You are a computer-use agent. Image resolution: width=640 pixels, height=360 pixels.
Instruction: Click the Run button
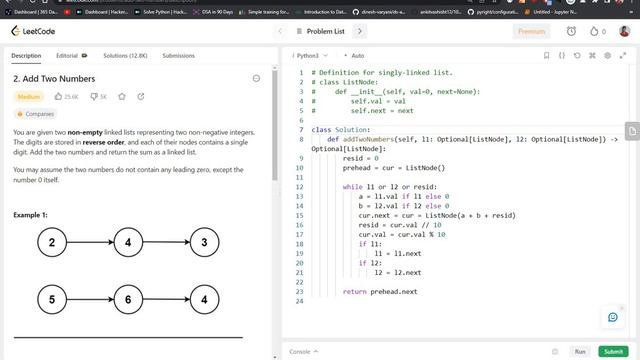(x=580, y=351)
